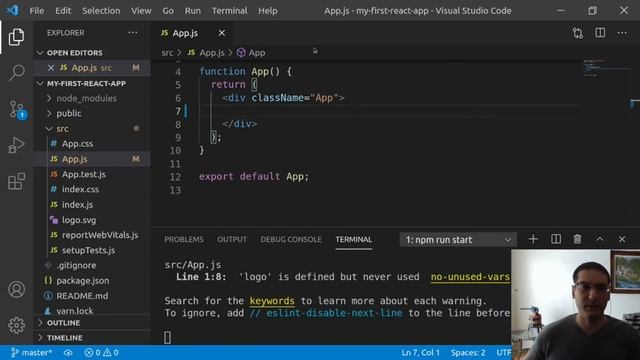Close the terminal panel
This screenshot has width=640, height=360.
[x=622, y=239]
